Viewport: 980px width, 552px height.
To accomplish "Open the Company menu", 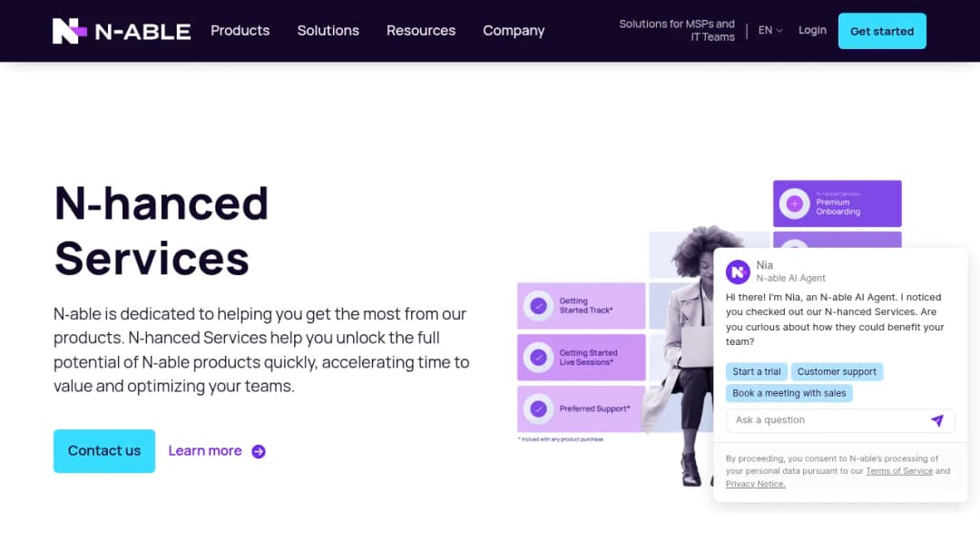I will 514,30.
